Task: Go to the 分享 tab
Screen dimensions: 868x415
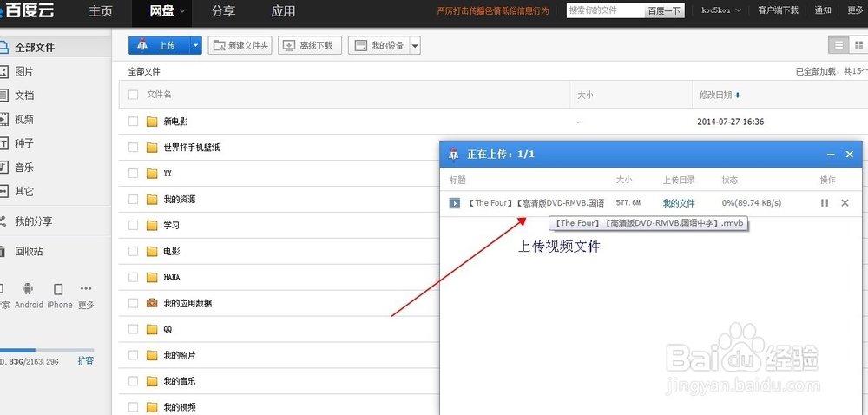Action: 223,11
